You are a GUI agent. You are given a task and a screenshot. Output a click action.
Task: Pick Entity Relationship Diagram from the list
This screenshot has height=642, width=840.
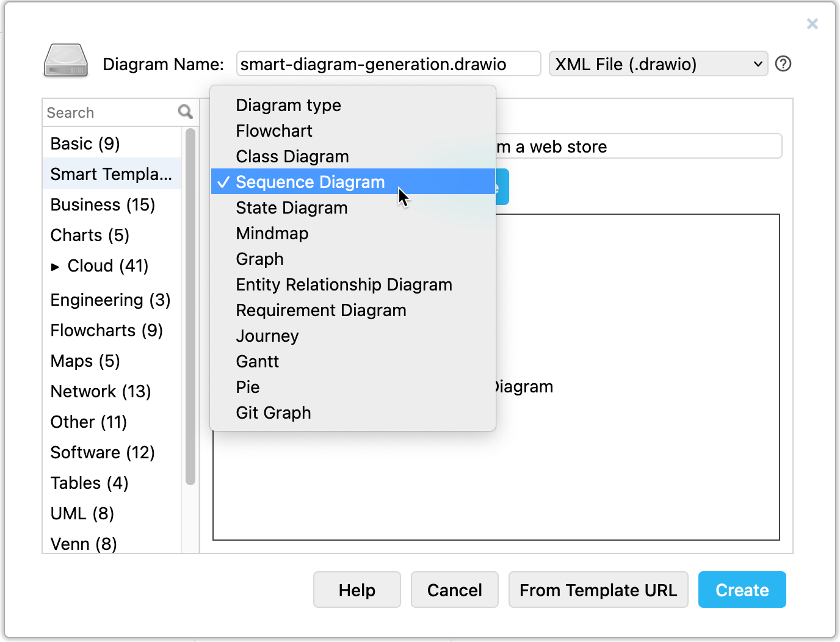click(344, 284)
